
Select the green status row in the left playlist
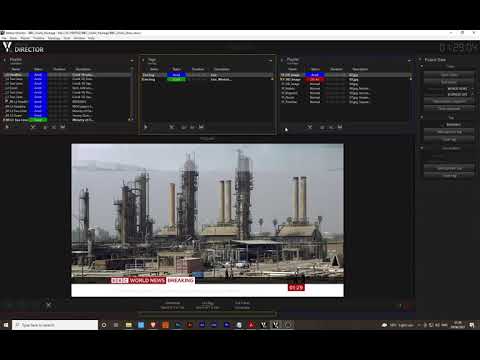66,120
